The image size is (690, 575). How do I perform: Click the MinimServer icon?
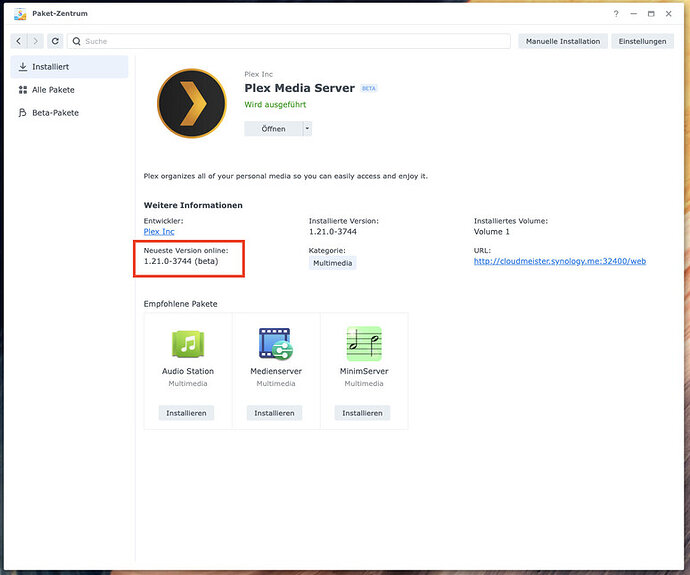point(364,344)
